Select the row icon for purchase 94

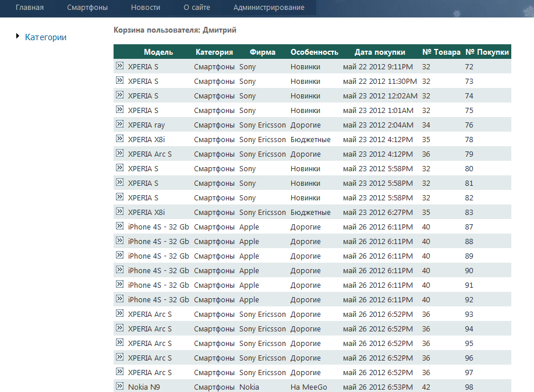(x=119, y=328)
